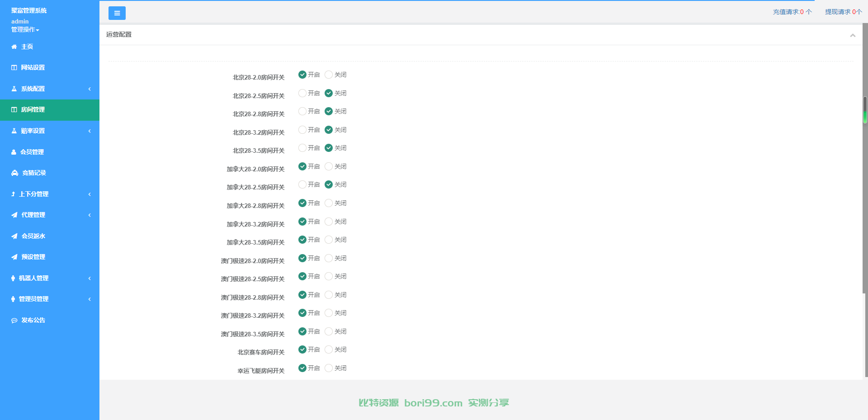The height and width of the screenshot is (420, 868).
Task: Select 开启 for 北京28-3.2房间开关
Action: coord(302,130)
